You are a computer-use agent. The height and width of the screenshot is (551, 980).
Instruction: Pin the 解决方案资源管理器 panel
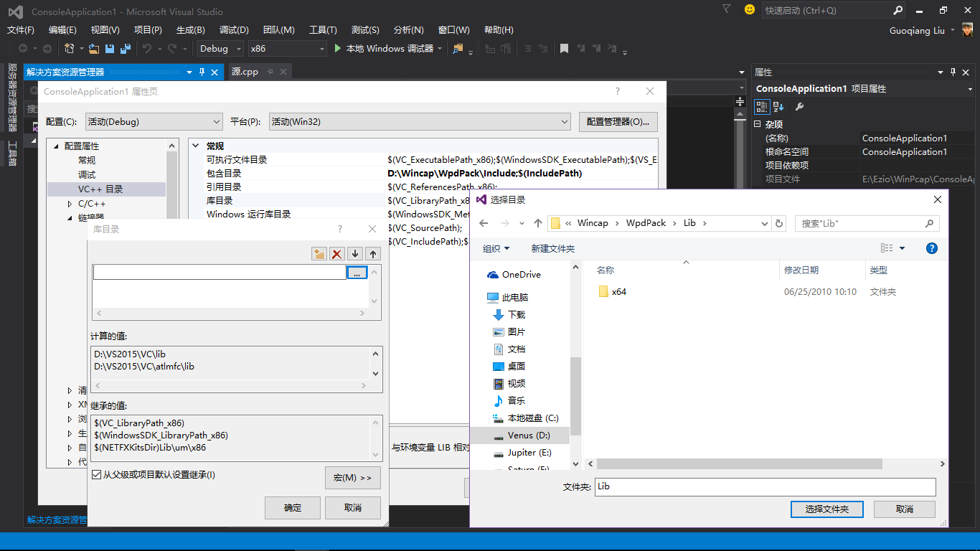pos(202,72)
